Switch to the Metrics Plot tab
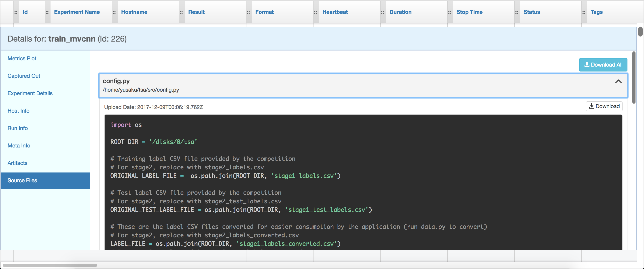The image size is (644, 269). coord(22,58)
